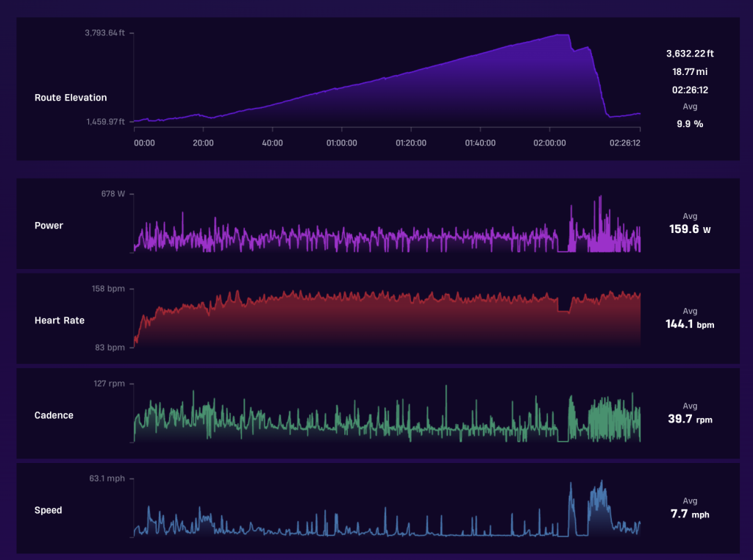This screenshot has height=560, width=753.
Task: Click the Power chart label
Action: tap(49, 226)
